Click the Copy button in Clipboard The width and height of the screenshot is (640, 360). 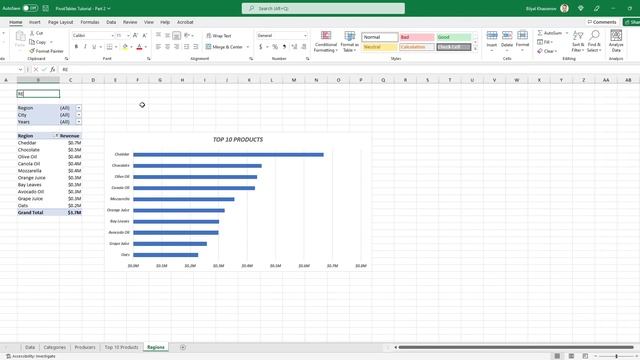pyautogui.click(x=38, y=42)
